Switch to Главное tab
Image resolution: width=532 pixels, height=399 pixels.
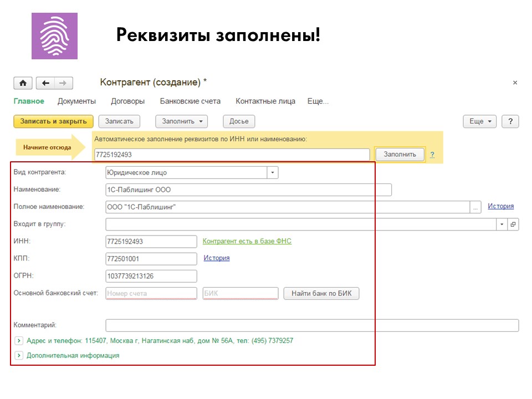pyautogui.click(x=29, y=101)
